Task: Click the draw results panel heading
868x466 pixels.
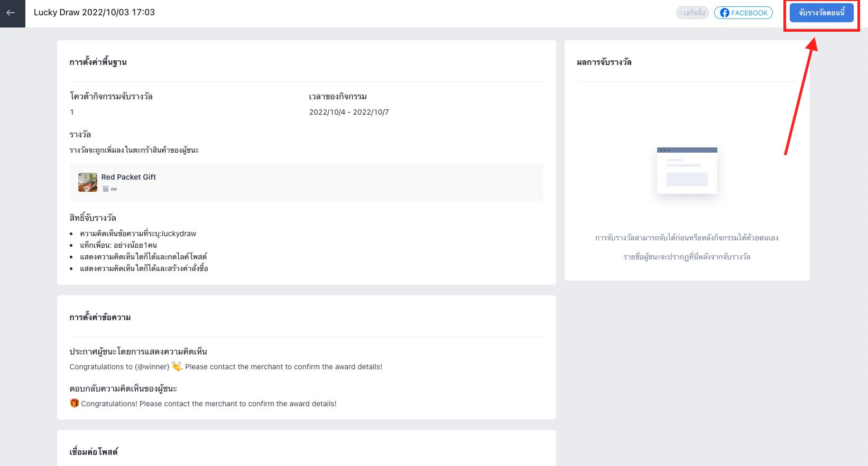Action: 604,62
